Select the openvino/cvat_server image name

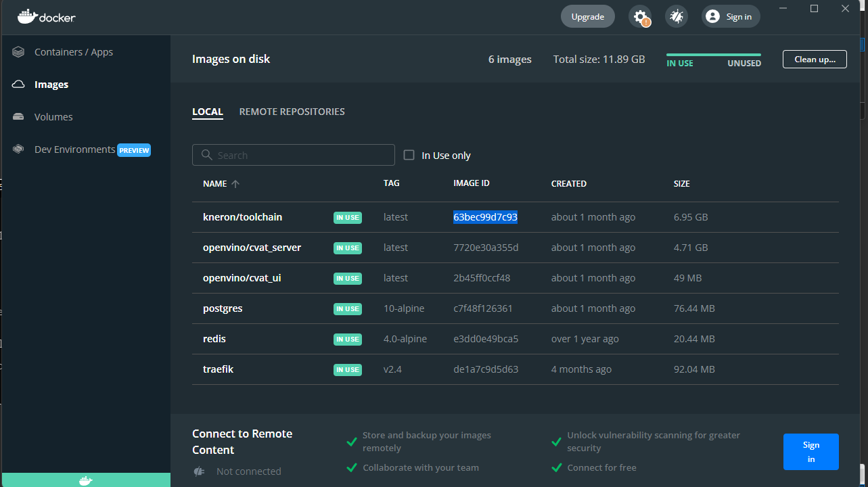252,248
